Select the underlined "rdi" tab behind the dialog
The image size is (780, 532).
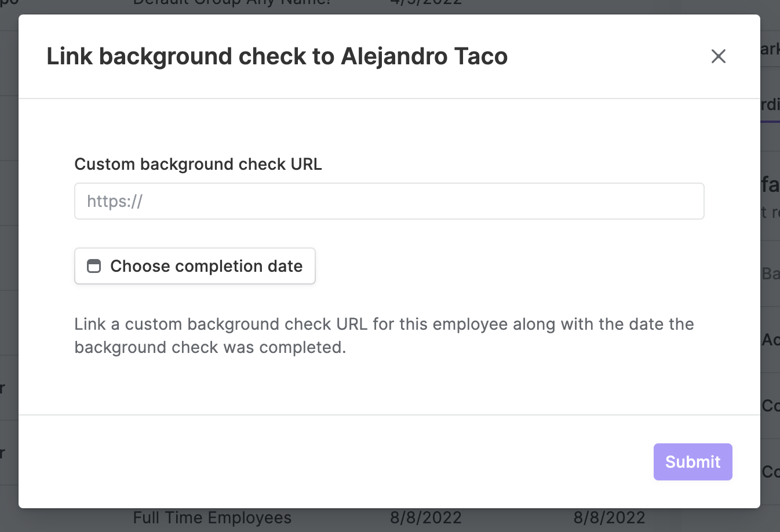pyautogui.click(x=770, y=105)
